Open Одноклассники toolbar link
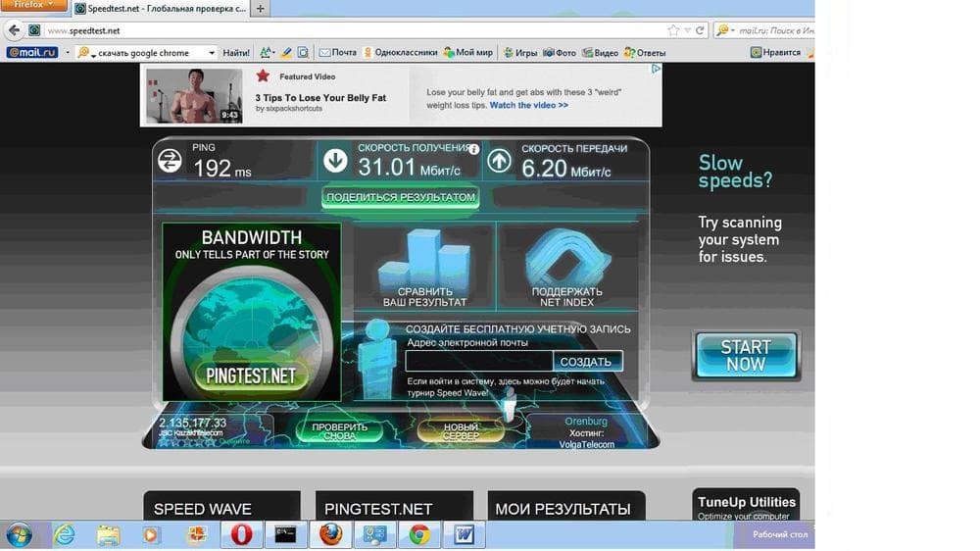Image resolution: width=980 pixels, height=551 pixels. point(400,53)
